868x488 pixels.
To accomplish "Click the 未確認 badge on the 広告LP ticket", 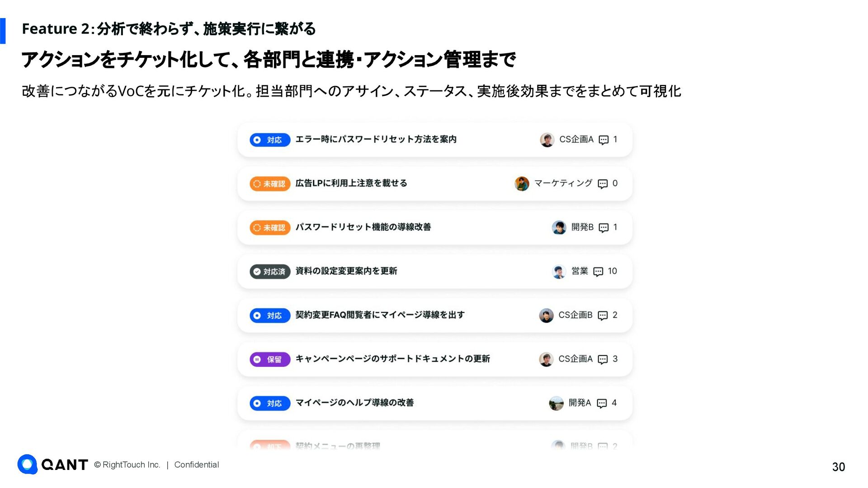I will click(269, 184).
